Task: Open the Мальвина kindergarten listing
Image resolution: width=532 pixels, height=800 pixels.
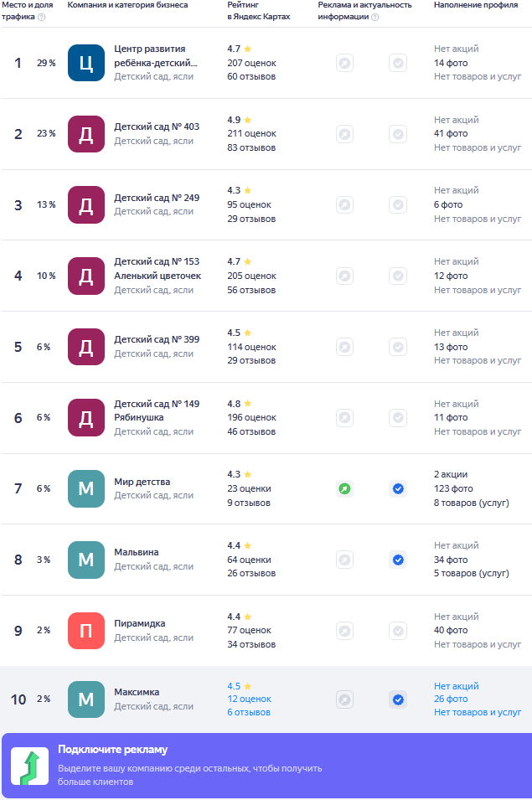Action: tap(136, 552)
